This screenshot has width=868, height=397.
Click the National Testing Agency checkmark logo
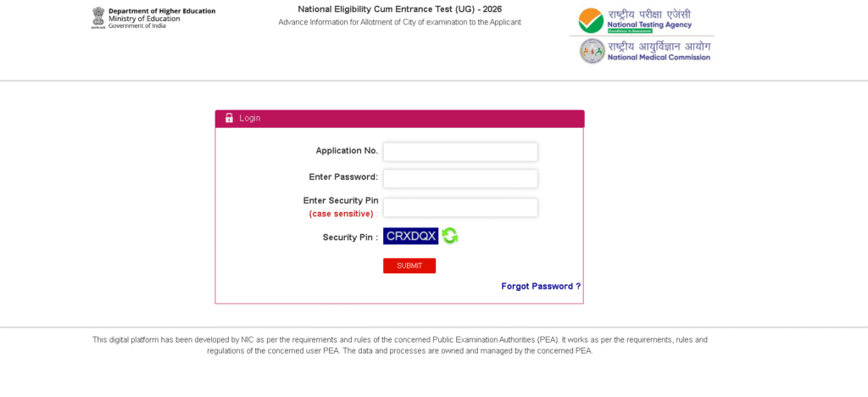[x=591, y=20]
